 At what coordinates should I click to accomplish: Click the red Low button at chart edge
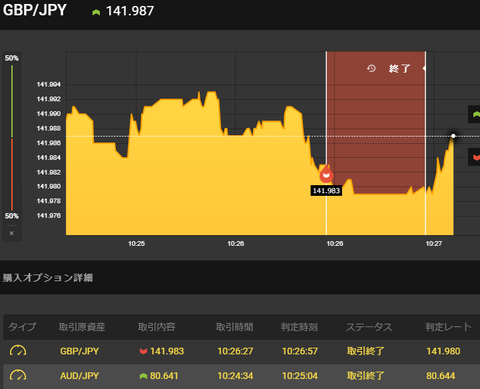click(x=475, y=157)
